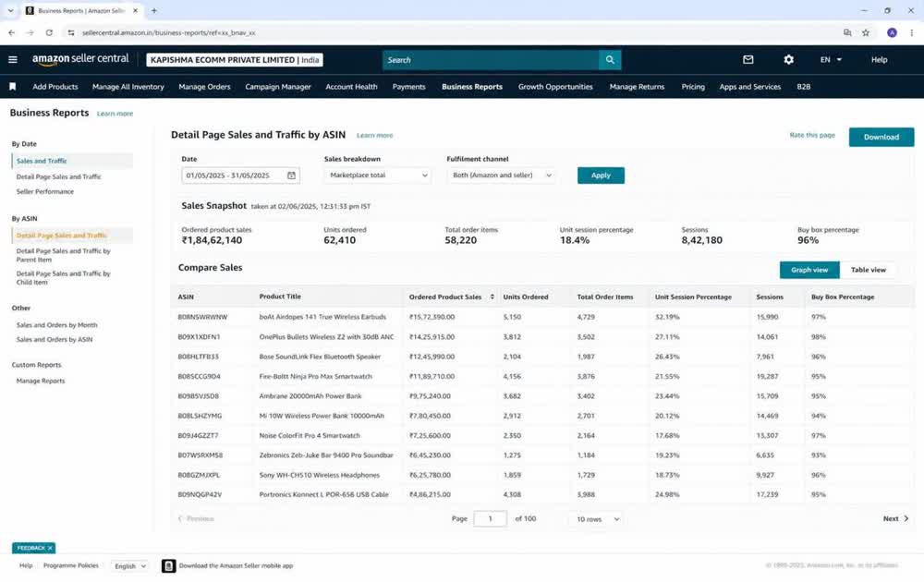Open the Sales breakdown dropdown
This screenshot has height=582, width=924.
click(x=378, y=176)
